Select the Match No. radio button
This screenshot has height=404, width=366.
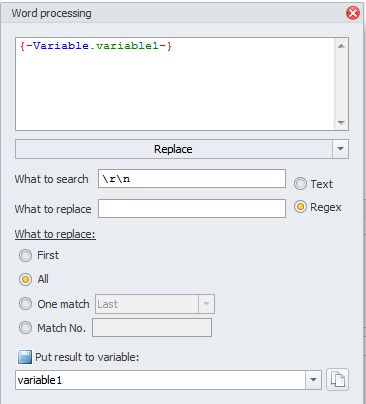(25, 328)
